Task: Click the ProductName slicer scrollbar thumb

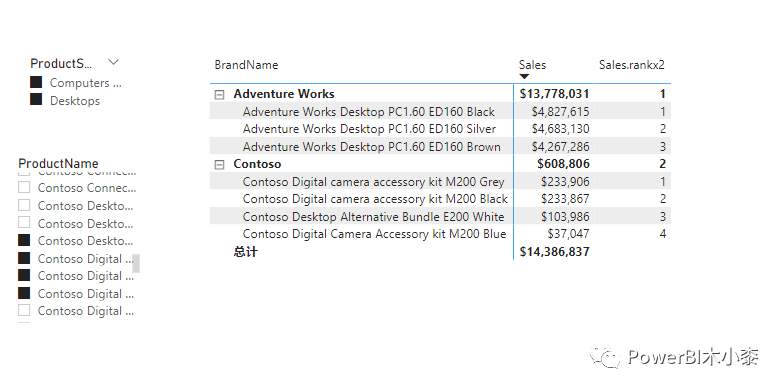Action: 136,263
